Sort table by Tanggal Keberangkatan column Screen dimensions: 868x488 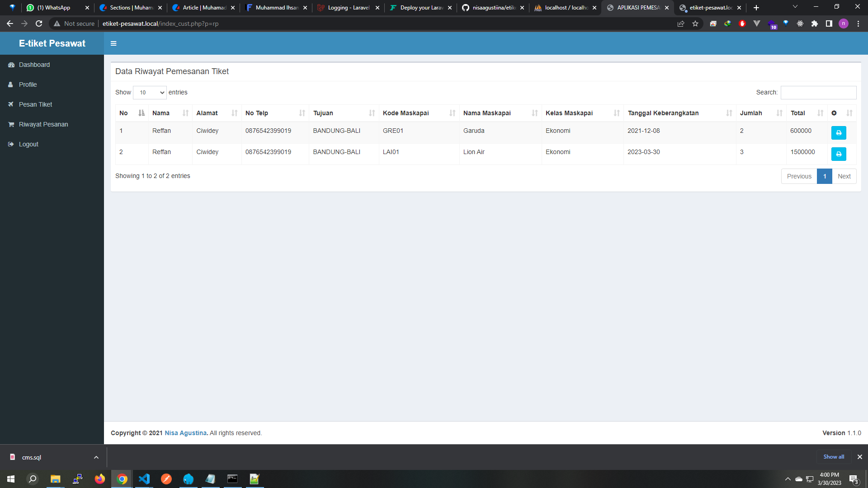point(679,113)
